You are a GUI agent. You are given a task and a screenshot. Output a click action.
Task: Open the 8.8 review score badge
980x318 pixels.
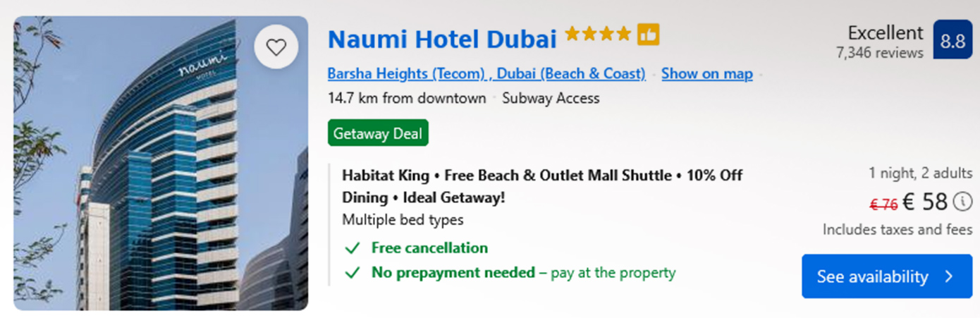(x=953, y=41)
